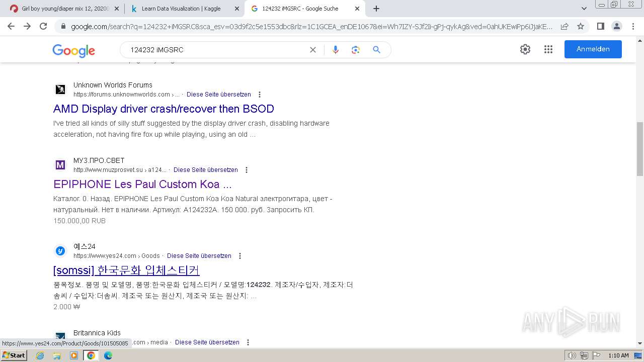This screenshot has width=644, height=362.
Task: Reload the current page
Action: coord(43,26)
